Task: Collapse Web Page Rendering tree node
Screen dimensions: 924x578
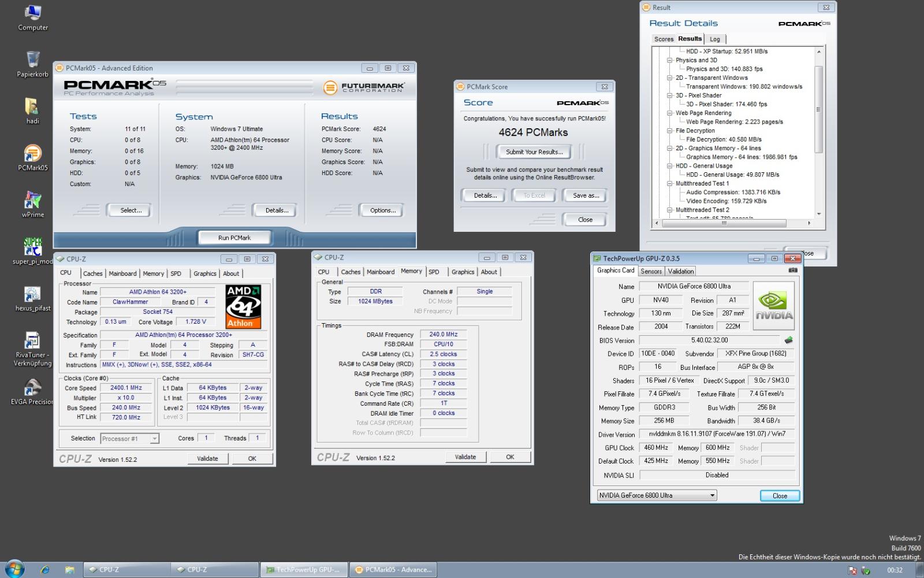Action: click(670, 113)
